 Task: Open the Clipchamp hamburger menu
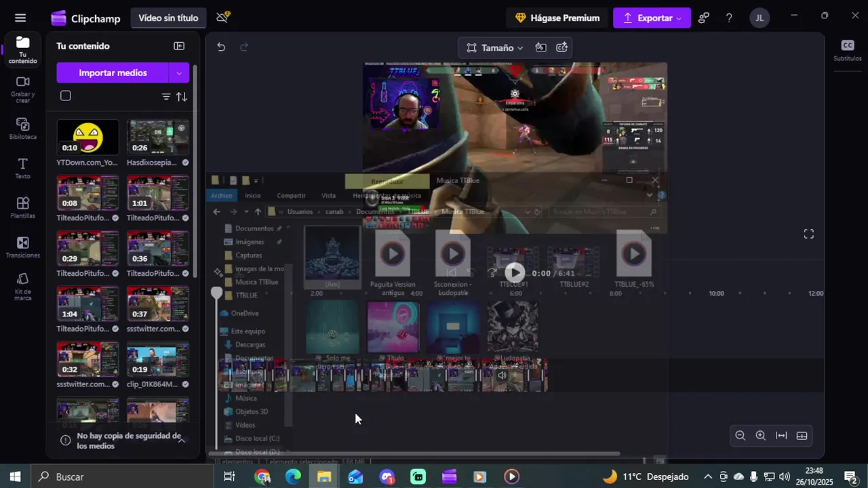20,18
